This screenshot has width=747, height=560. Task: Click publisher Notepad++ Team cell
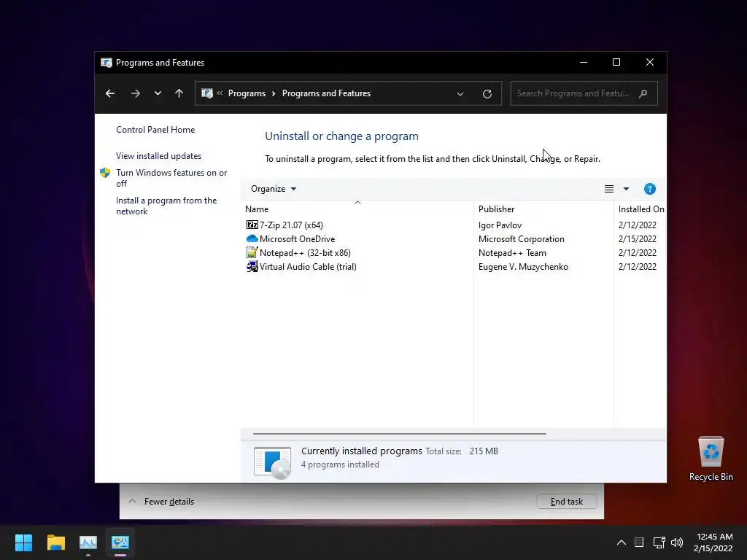click(x=512, y=253)
